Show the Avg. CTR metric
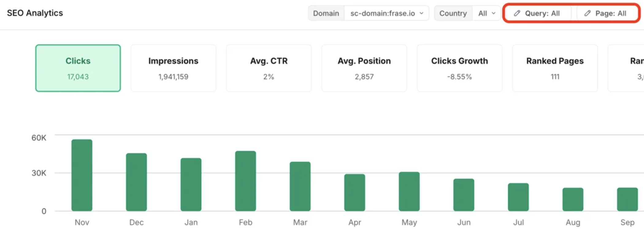Viewport: 644px width, 235px height. pos(269,68)
